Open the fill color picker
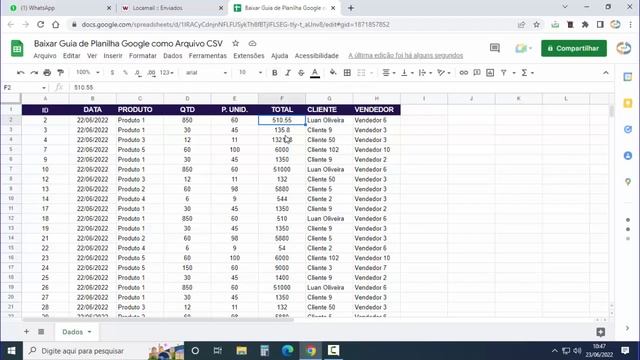 point(333,73)
